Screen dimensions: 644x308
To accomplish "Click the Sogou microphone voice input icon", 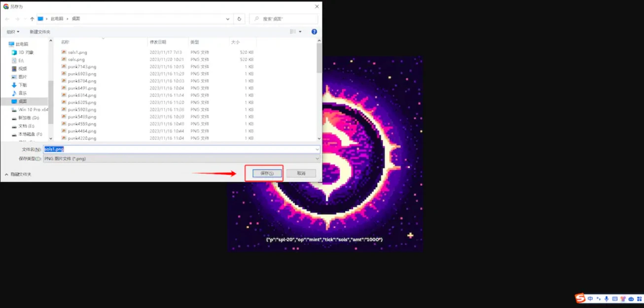I will pyautogui.click(x=606, y=299).
